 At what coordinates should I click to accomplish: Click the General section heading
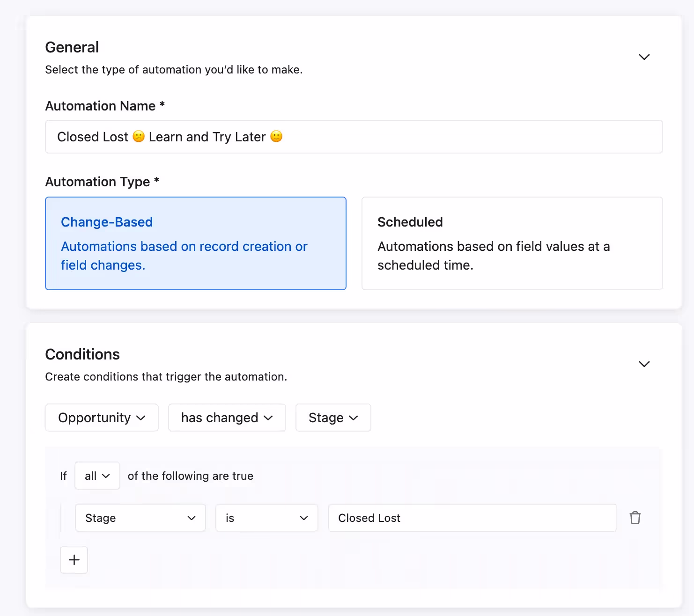[x=72, y=47]
